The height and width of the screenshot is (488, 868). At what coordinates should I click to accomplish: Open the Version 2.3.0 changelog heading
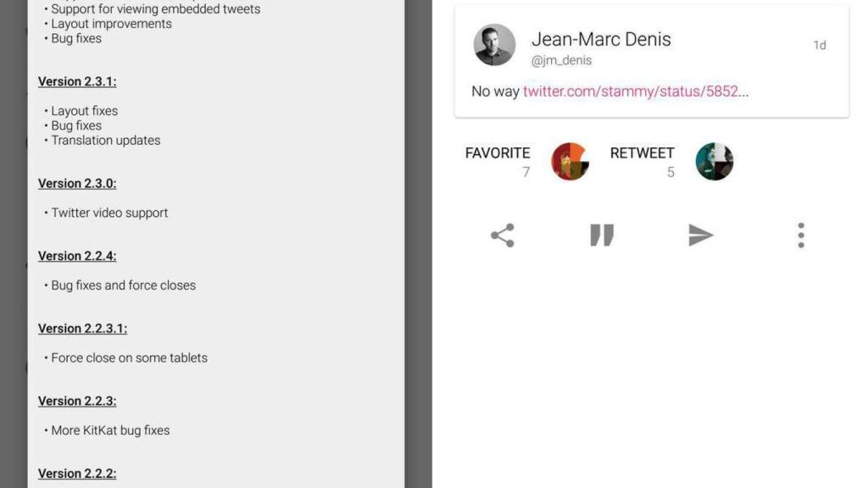click(x=78, y=183)
